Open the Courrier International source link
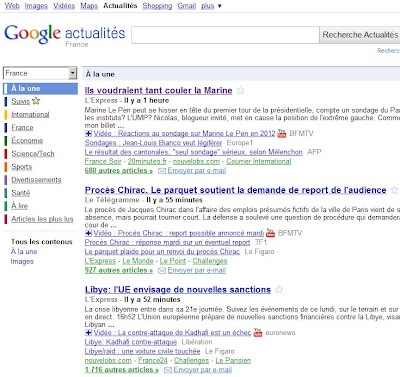The height and width of the screenshot is (377, 400). coord(259,161)
